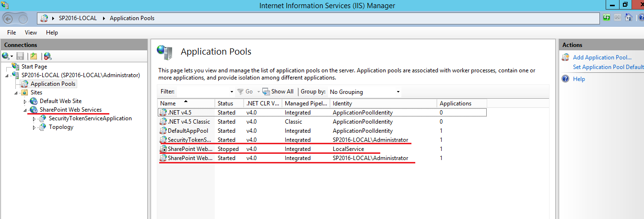The image size is (644, 219).
Task: Sort by .NET CLR Version column header
Action: [x=263, y=104]
